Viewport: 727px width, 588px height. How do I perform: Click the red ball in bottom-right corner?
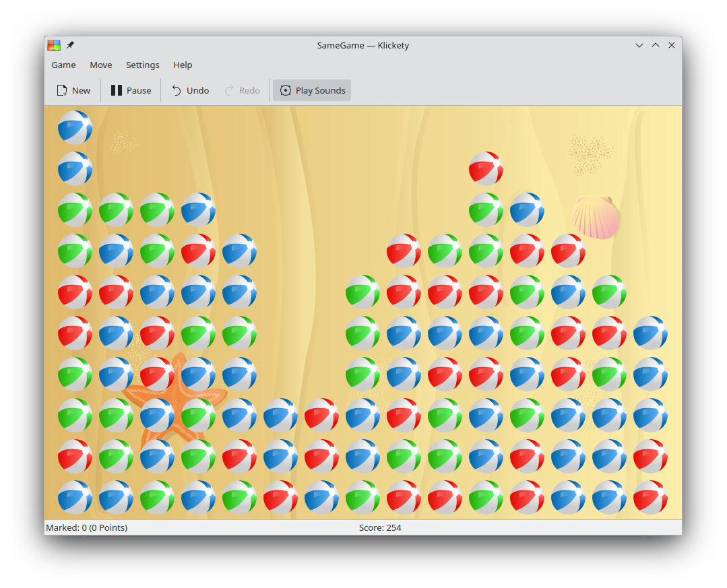[650, 497]
